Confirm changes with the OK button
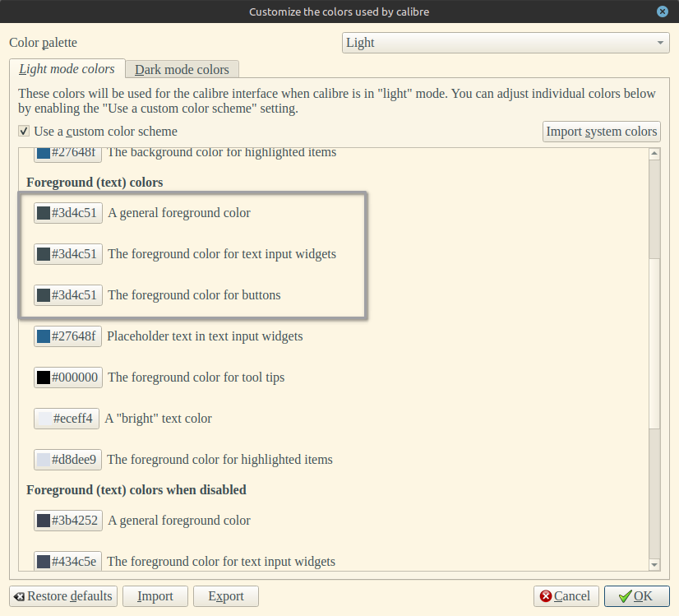This screenshot has height=616, width=679. [x=636, y=596]
